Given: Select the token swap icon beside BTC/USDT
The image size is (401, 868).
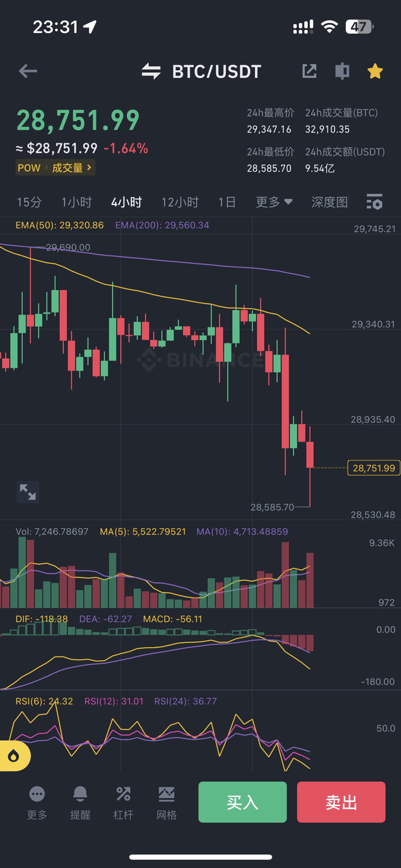Looking at the screenshot, I should point(151,71).
